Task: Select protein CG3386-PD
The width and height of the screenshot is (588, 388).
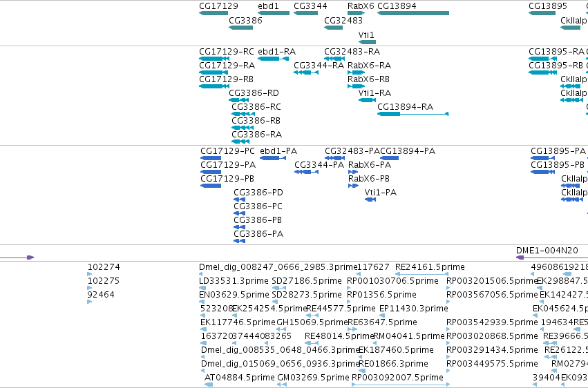Action: (239, 200)
